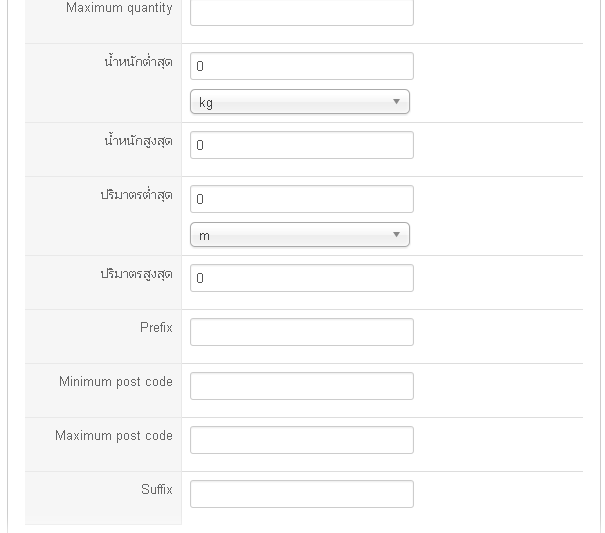605x533 pixels.
Task: Expand the m volume unit dropdown
Action: (300, 235)
